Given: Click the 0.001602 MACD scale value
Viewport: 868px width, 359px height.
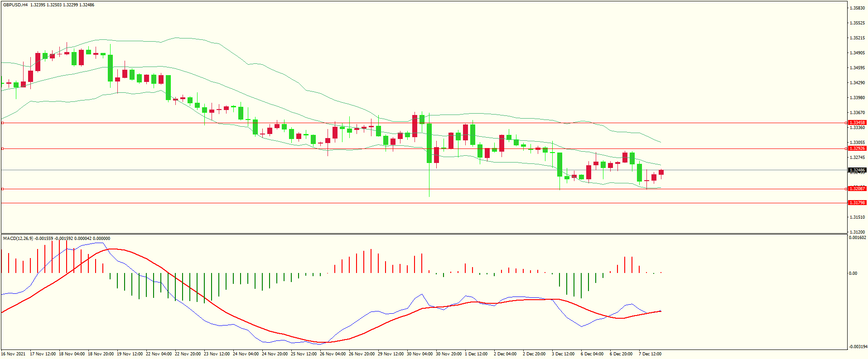Looking at the screenshot, I should point(857,238).
